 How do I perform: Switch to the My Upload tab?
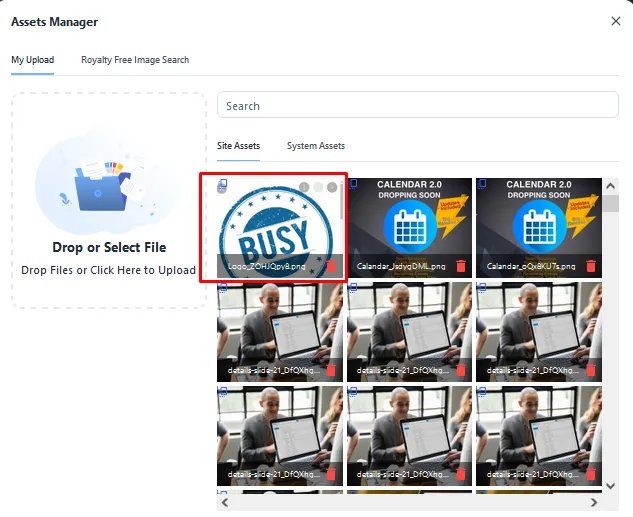coord(32,60)
